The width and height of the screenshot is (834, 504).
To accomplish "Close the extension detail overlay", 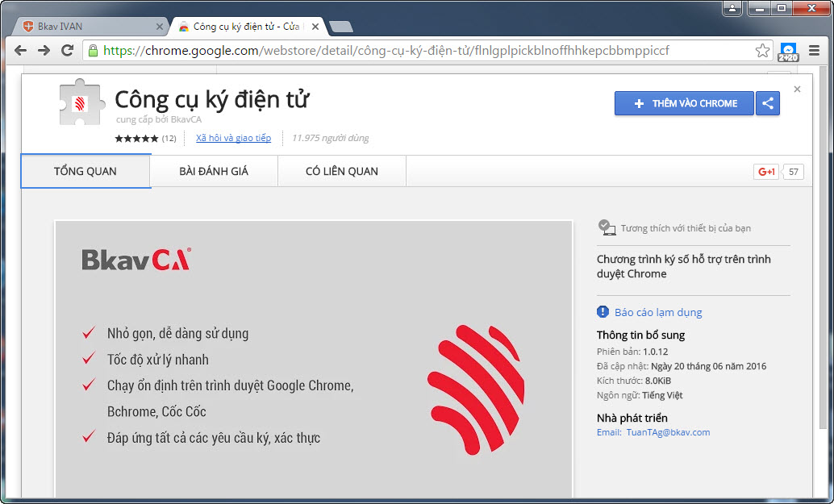I will [797, 90].
